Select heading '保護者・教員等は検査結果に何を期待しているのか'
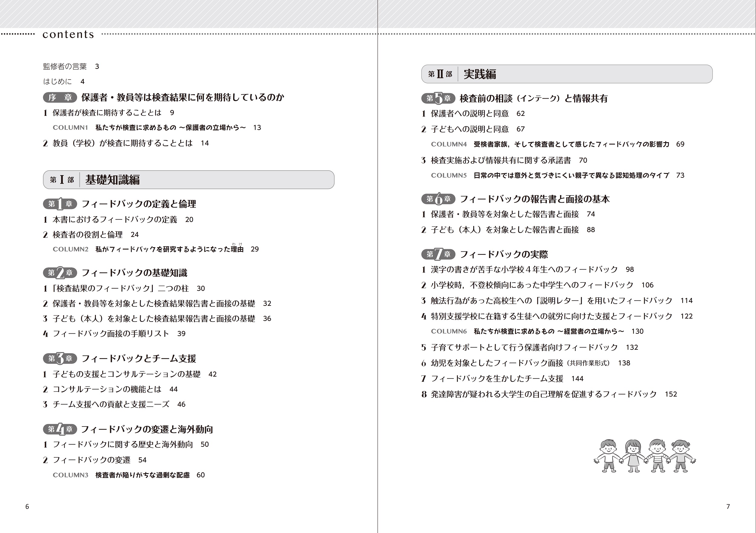Screen dimensions: 756x533 pos(183,97)
